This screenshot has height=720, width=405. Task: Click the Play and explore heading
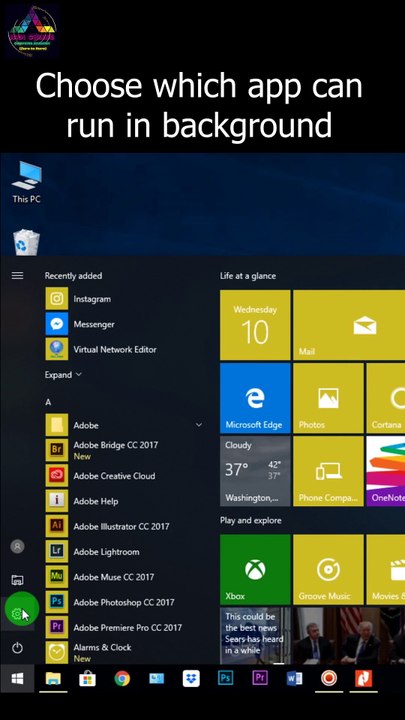(251, 521)
